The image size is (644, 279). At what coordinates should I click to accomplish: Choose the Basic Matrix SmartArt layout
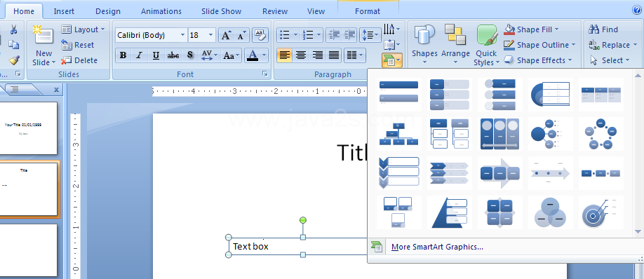[500, 212]
